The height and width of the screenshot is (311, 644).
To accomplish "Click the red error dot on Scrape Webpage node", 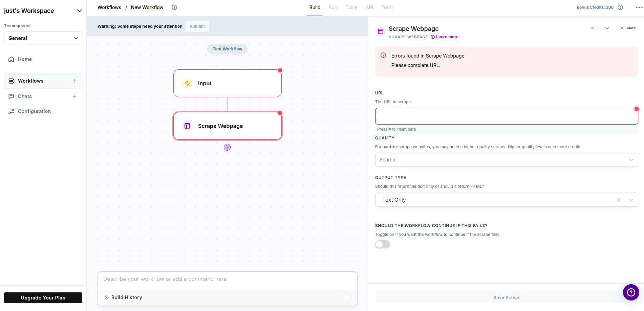I will [x=280, y=113].
